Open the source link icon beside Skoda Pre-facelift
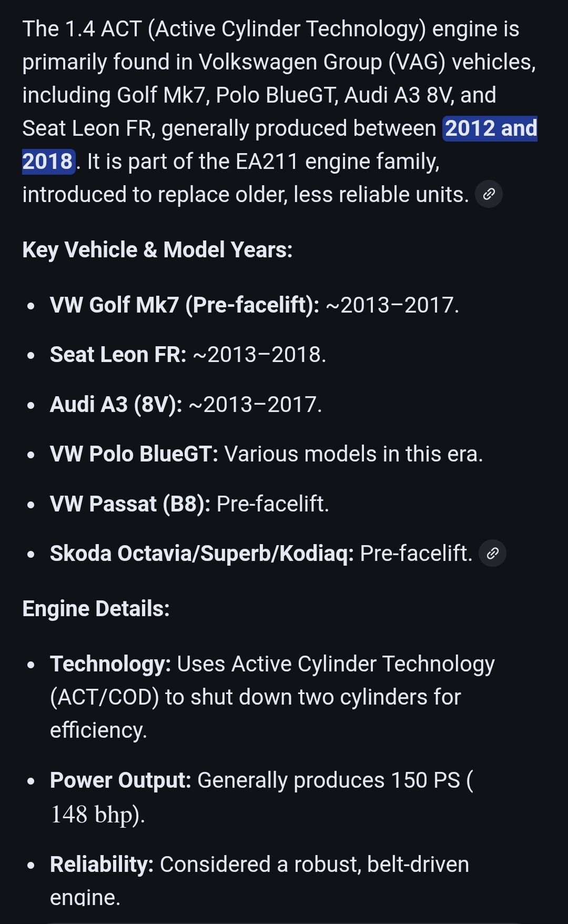This screenshot has width=568, height=924. 493,553
